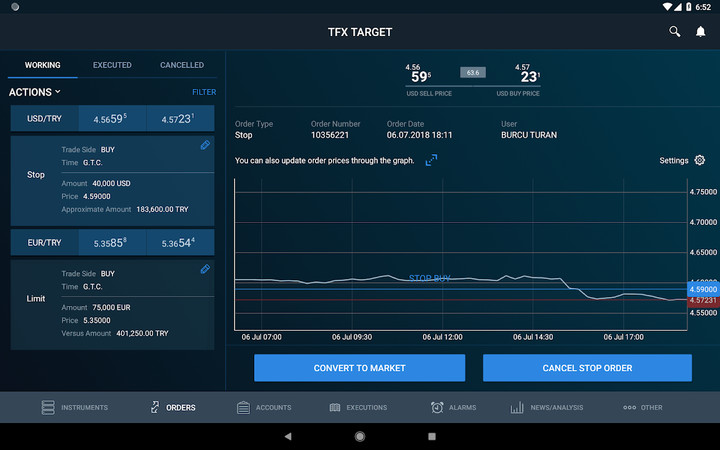Tap Android back button
720x450 pixels.
pos(288,436)
